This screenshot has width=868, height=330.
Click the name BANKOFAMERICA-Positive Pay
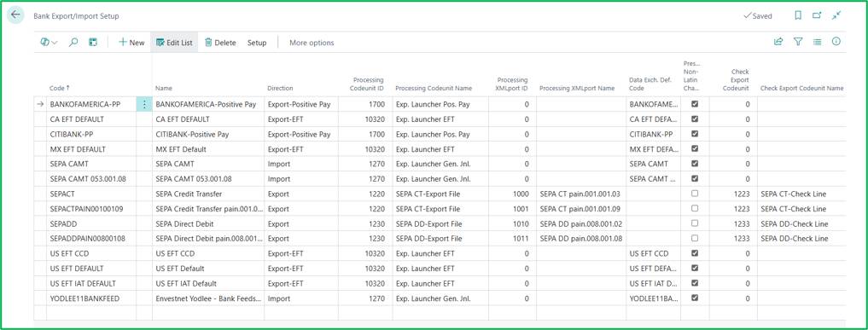[x=206, y=105]
